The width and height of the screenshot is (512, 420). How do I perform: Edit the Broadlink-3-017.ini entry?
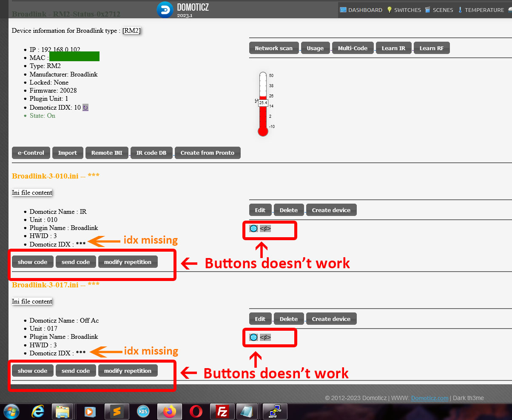click(x=260, y=319)
